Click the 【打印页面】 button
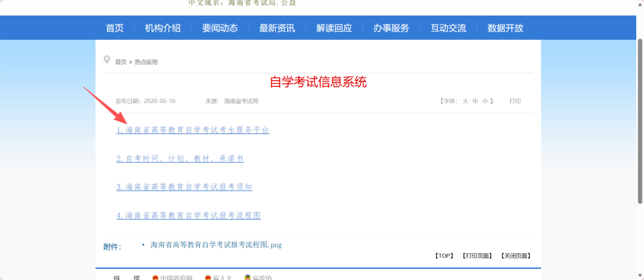644x280 pixels. pyautogui.click(x=477, y=256)
